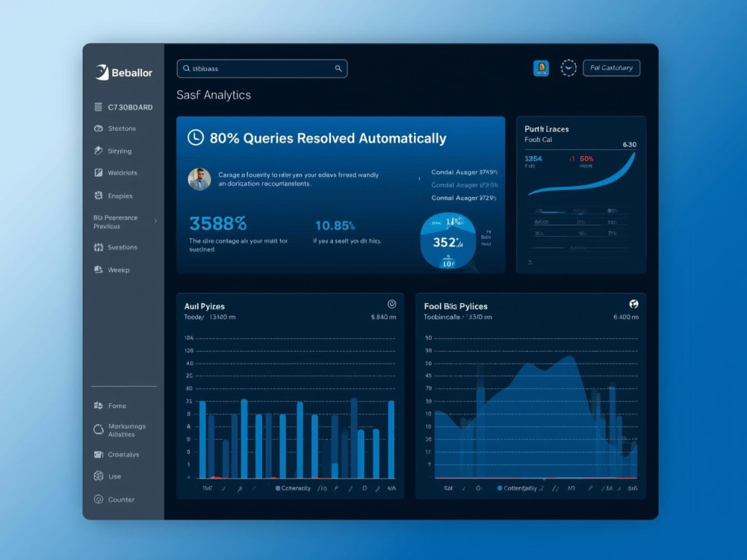Screen dimensions: 747x560
Task: Open the Weekp sidebar item
Action: coord(112,270)
